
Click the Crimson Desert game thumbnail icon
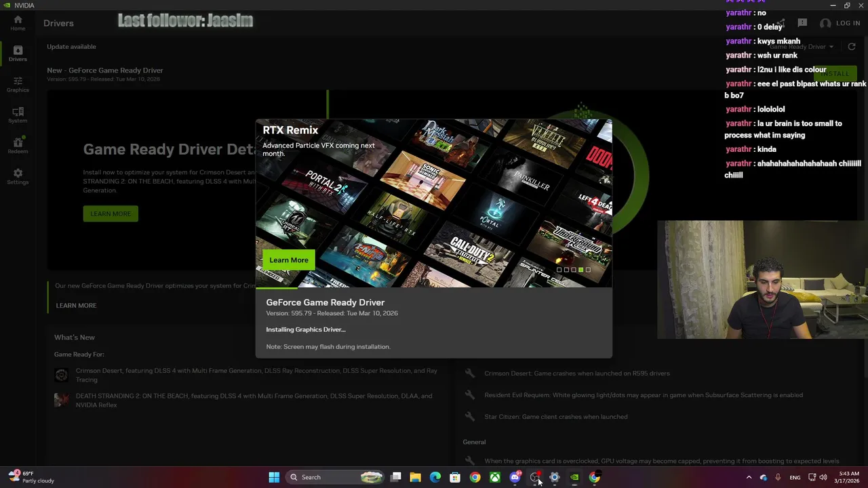pos(61,375)
